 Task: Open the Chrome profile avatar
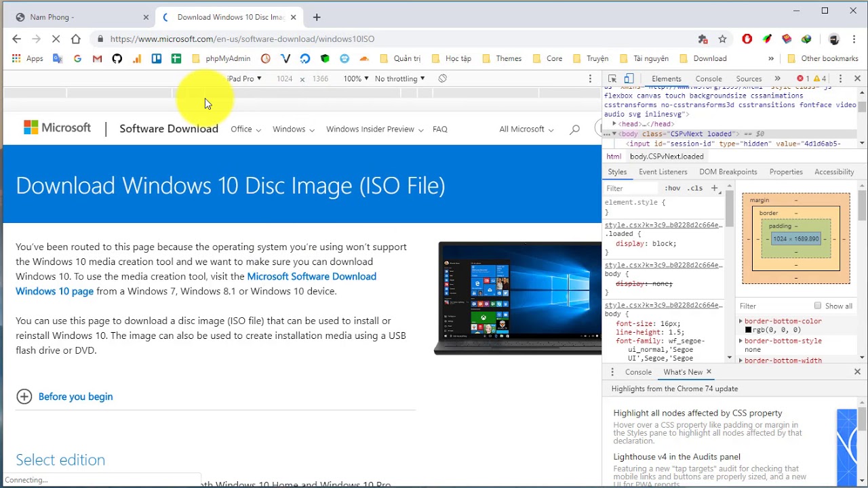click(834, 39)
